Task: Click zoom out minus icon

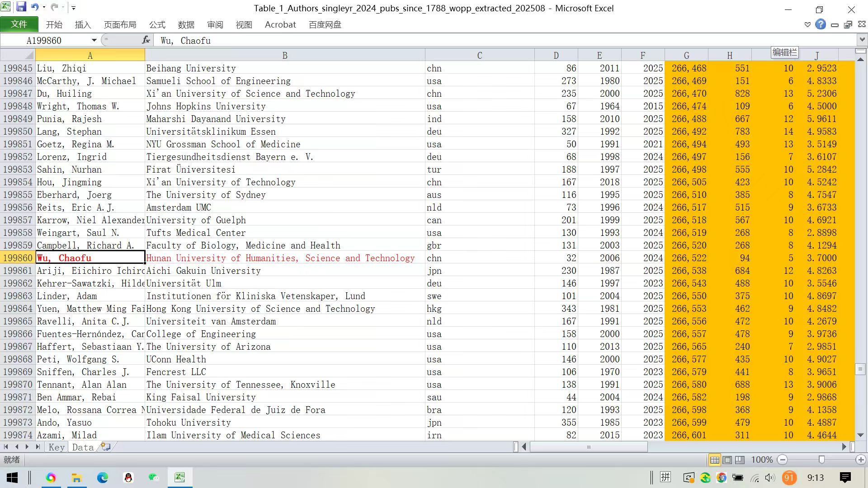Action: pyautogui.click(x=783, y=460)
